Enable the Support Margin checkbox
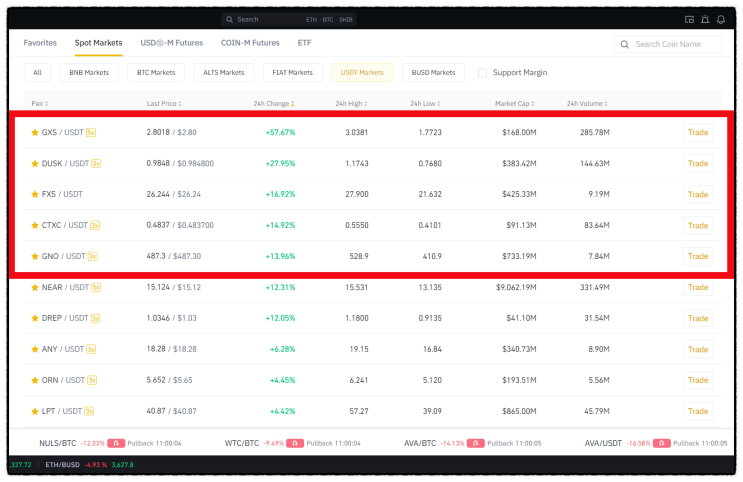This screenshot has width=743, height=482. click(482, 73)
